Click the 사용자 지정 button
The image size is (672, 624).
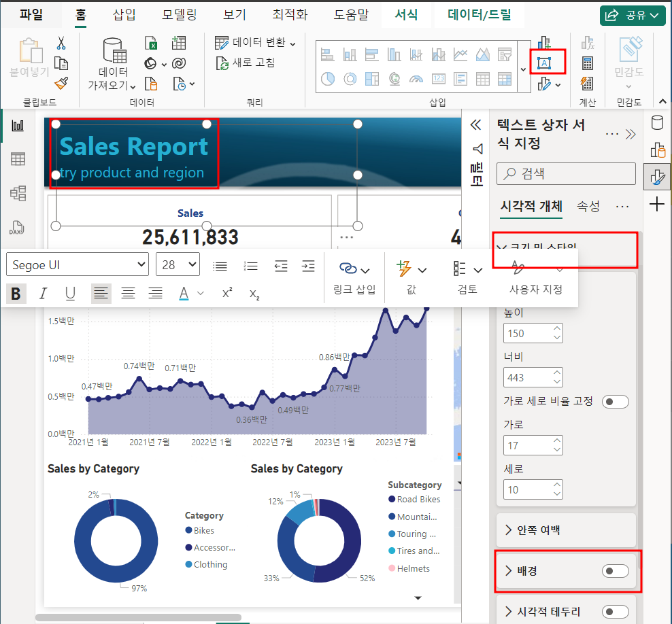536,277
